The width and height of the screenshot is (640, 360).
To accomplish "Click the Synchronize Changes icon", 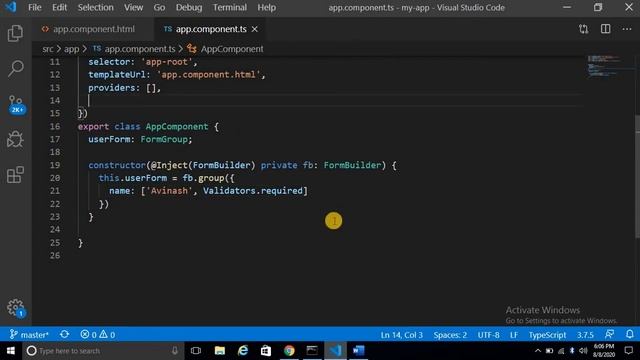I will (x=64, y=335).
